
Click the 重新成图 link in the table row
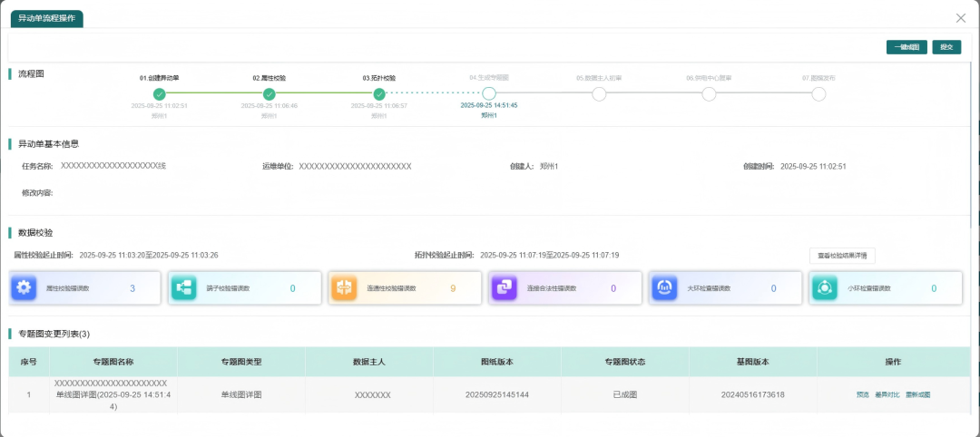pos(917,394)
